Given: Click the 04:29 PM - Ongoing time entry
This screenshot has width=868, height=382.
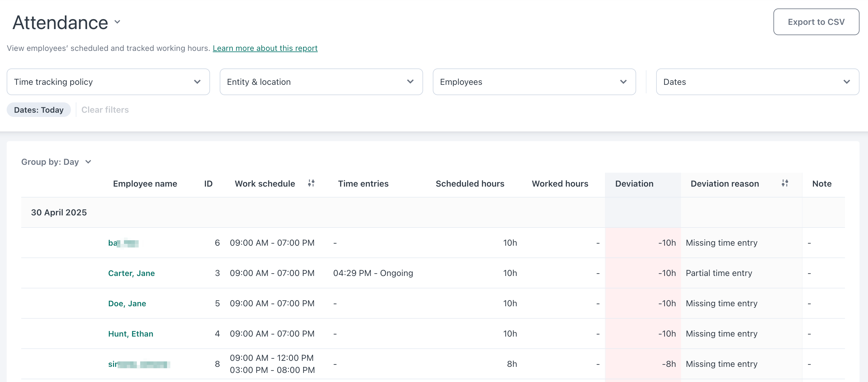Looking at the screenshot, I should point(373,273).
